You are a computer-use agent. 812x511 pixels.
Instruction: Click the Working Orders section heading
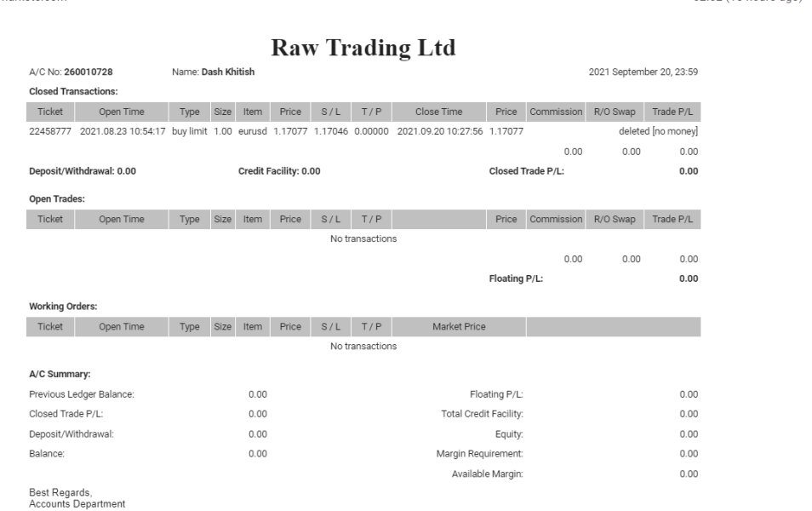63,307
